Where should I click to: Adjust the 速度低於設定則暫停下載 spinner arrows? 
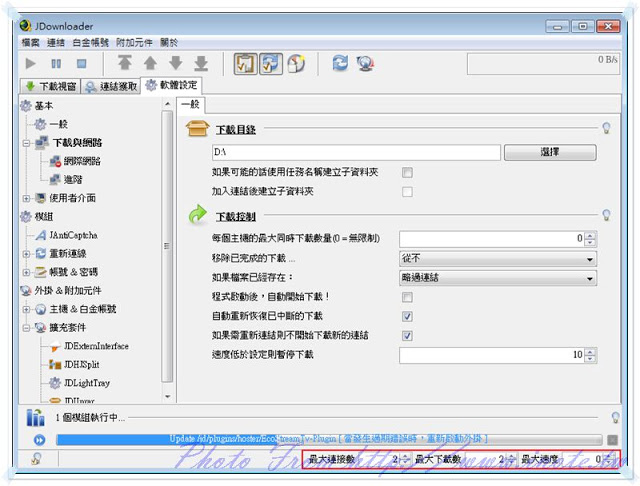click(590, 355)
